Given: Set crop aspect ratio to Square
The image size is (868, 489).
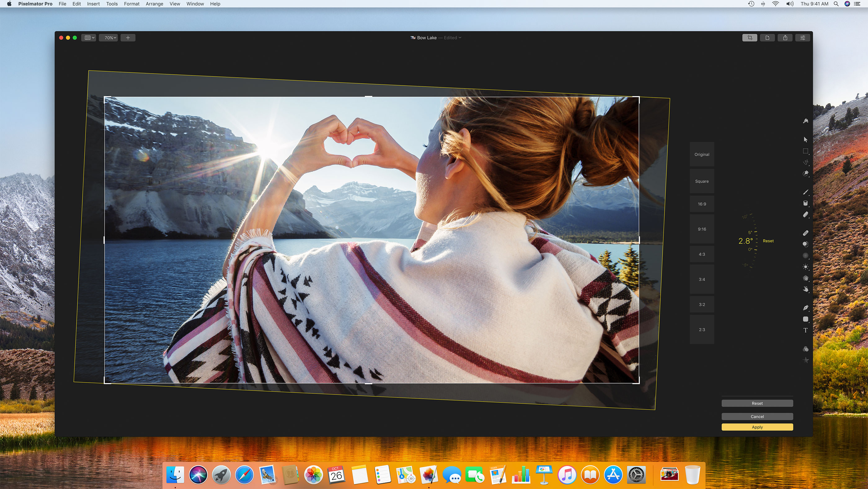Looking at the screenshot, I should click(702, 181).
